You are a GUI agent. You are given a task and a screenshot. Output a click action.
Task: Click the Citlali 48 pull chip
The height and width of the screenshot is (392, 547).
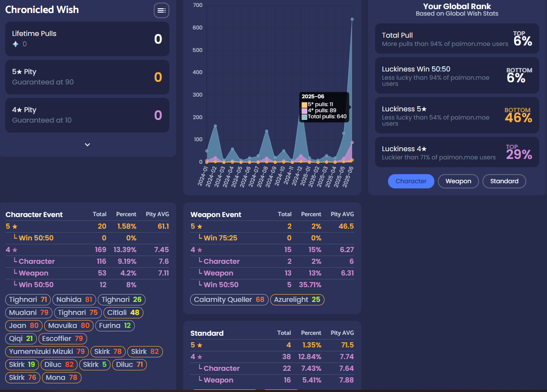tap(123, 313)
